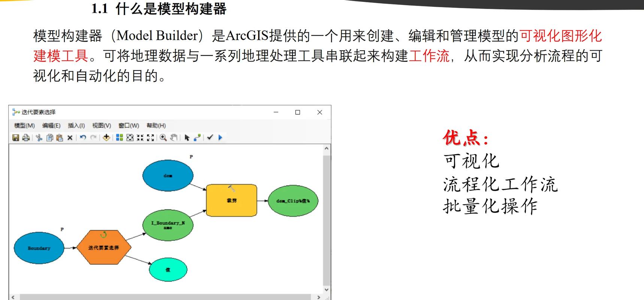
Task: Select the green I_Boundary_Name ellipse
Action: click(x=168, y=225)
